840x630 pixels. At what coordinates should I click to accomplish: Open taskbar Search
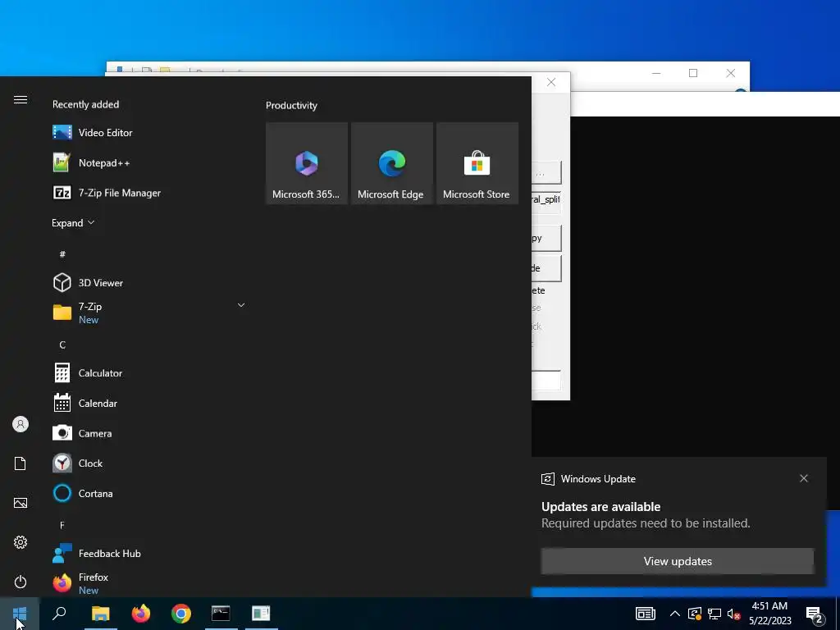click(59, 614)
